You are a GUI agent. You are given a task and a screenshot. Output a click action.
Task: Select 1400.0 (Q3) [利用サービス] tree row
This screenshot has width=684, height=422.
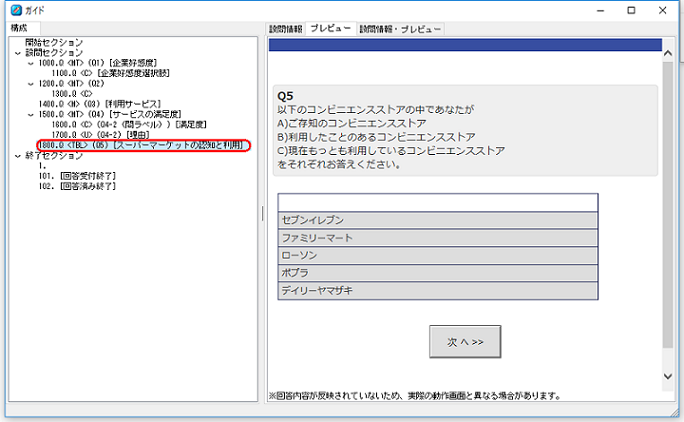click(x=100, y=104)
